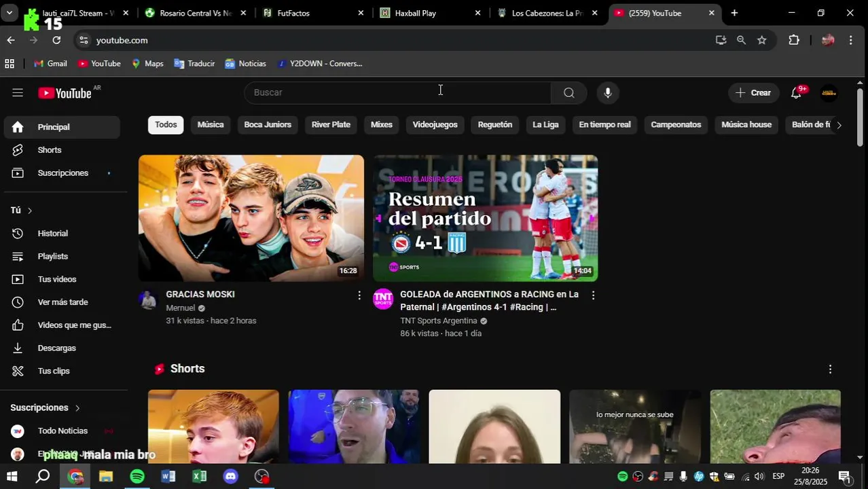This screenshot has width=868, height=489.
Task: Open Spotify from the taskbar
Action: (137, 477)
